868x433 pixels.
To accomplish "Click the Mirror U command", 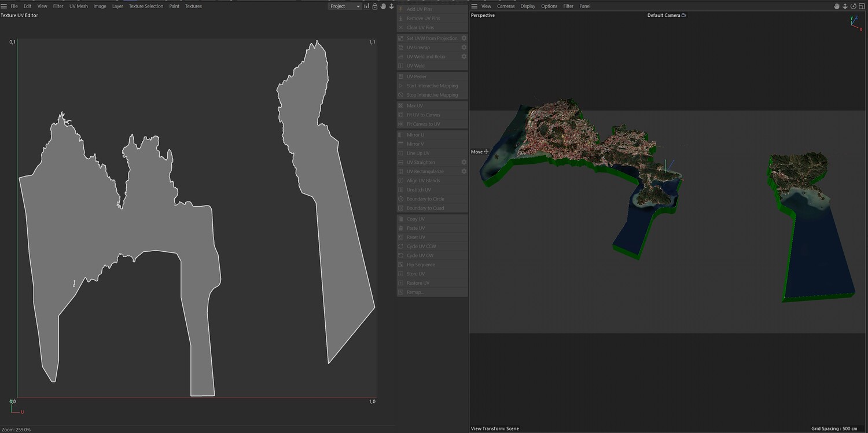I will click(x=432, y=135).
